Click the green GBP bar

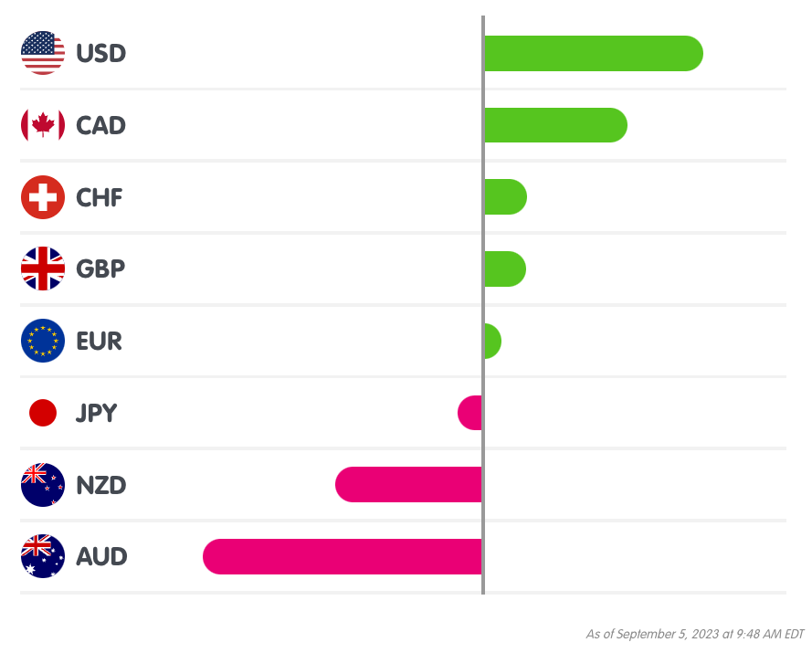pyautogui.click(x=504, y=269)
